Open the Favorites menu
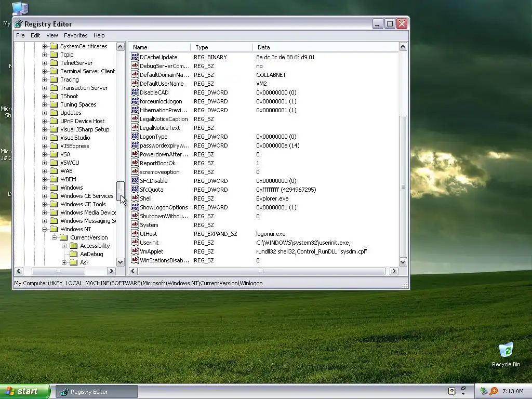The width and height of the screenshot is (532, 399). point(76,35)
